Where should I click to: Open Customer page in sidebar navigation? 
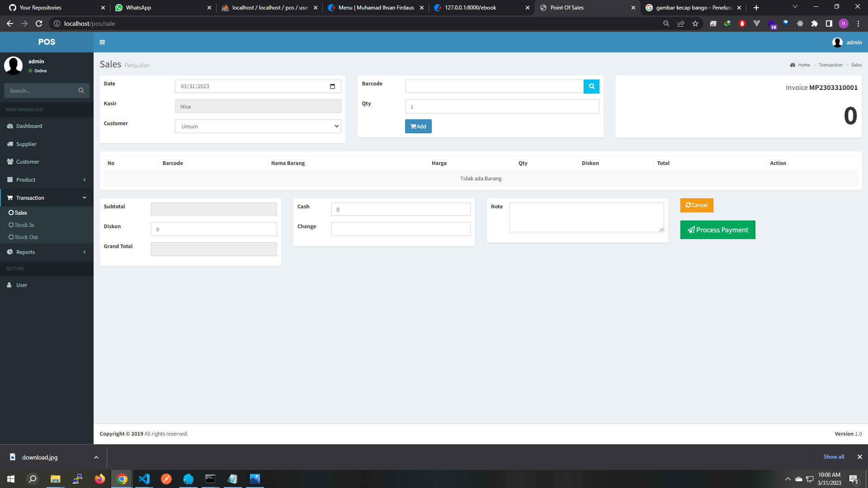[47, 162]
